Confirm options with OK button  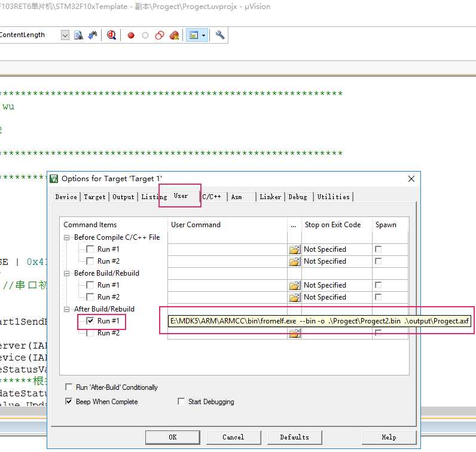pos(173,437)
